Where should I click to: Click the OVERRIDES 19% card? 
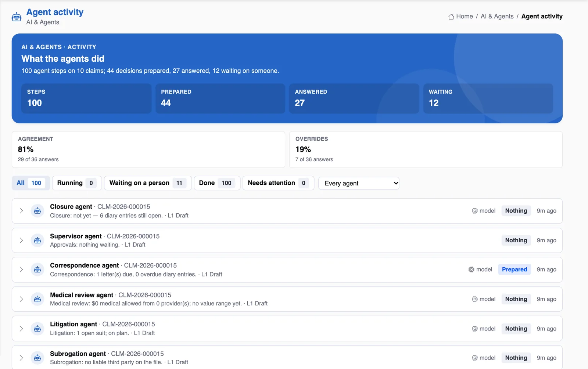(x=426, y=149)
